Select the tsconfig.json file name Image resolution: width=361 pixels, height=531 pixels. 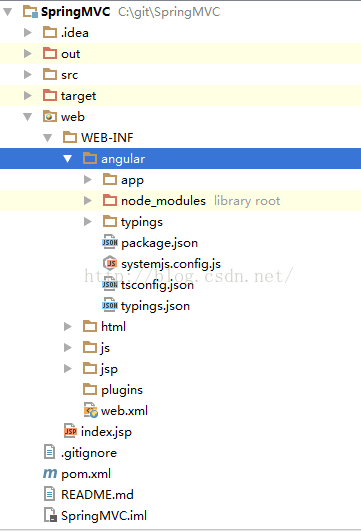[157, 285]
